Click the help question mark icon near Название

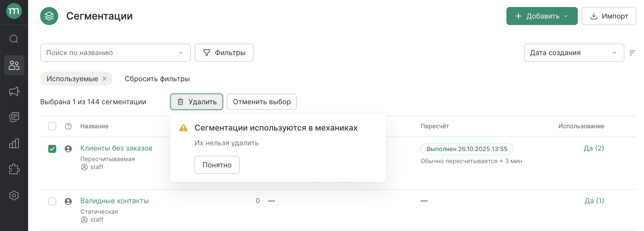click(x=68, y=126)
